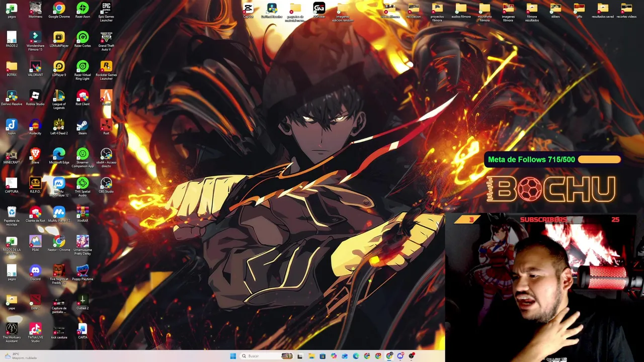
Task: Select the Outlast 2 shortcut
Action: pyautogui.click(x=83, y=302)
